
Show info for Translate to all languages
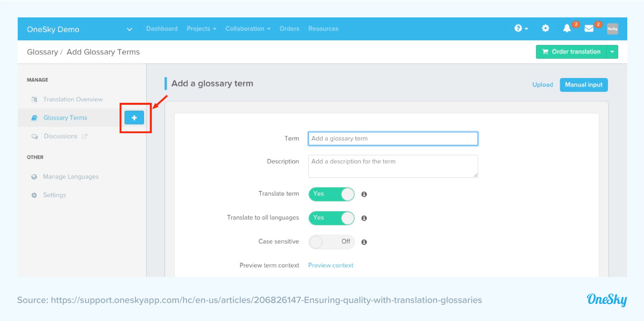(364, 218)
